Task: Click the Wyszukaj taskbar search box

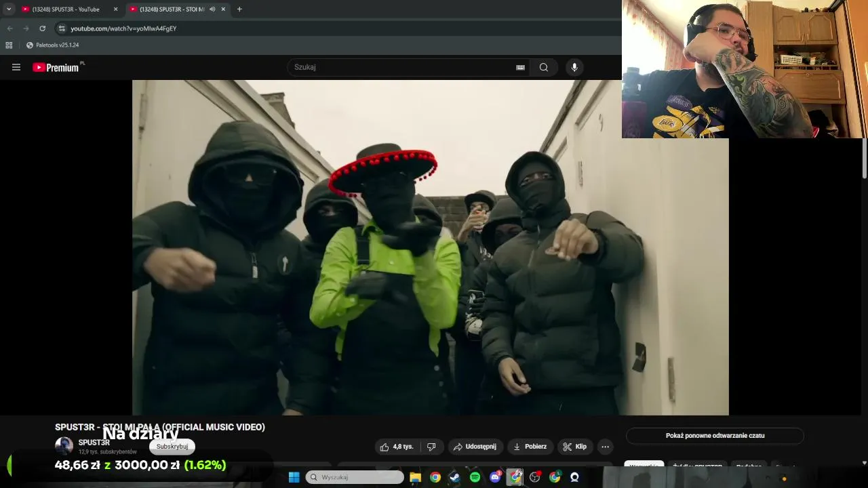Action: coord(355,477)
